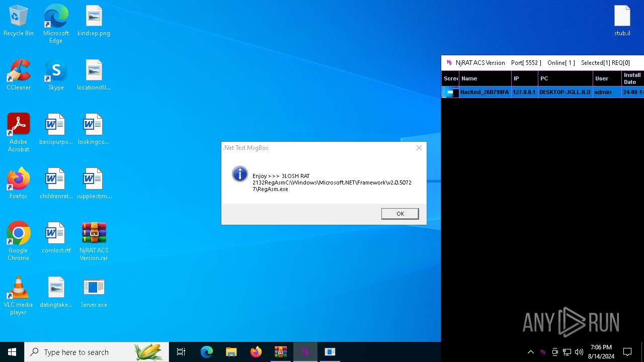Open the VLC media player shortcut
Viewport: 644px width, 362px height.
pos(19,296)
